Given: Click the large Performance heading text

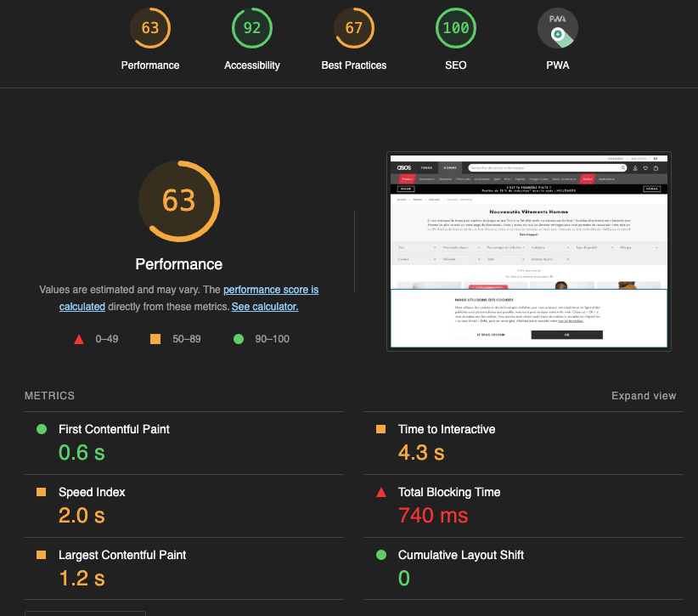Looking at the screenshot, I should pyautogui.click(x=179, y=264).
